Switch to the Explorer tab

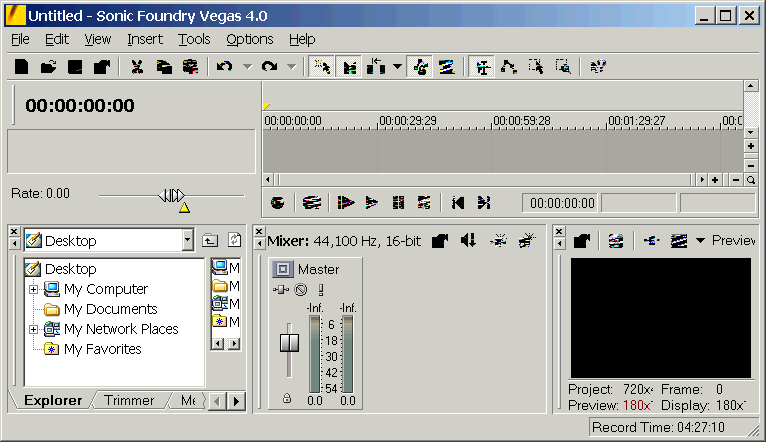(53, 400)
